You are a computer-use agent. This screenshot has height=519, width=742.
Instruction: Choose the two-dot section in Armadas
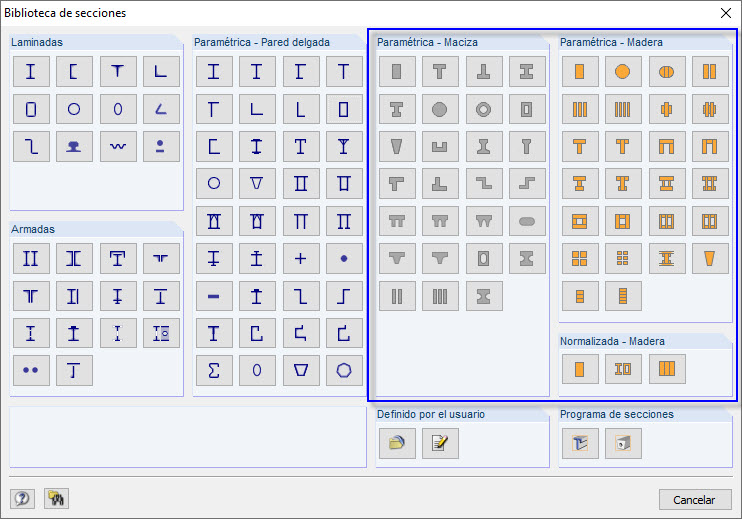[31, 370]
